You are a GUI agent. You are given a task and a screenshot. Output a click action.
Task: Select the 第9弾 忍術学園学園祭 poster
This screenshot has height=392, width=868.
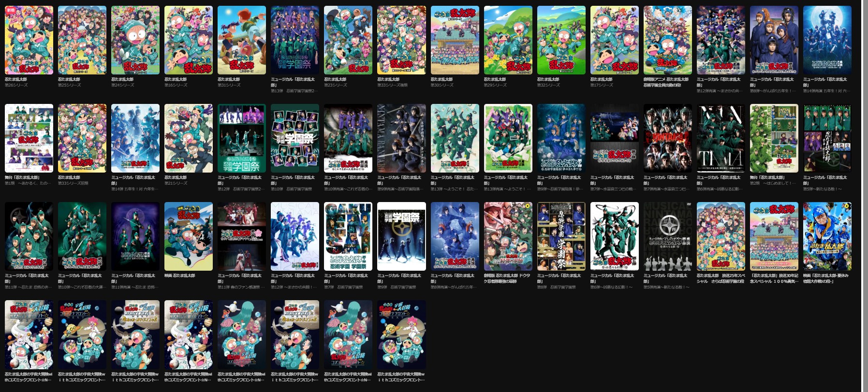click(x=401, y=236)
